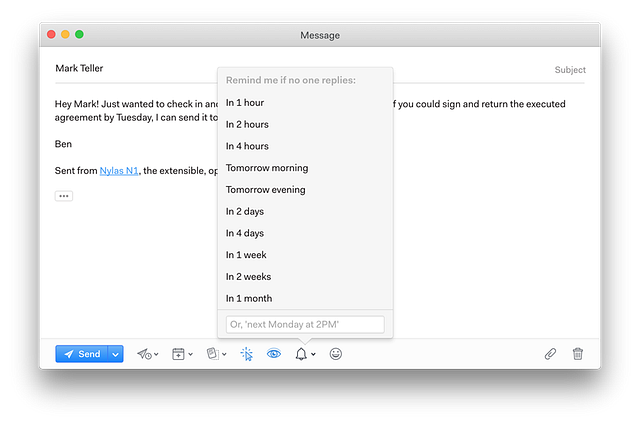Click the templates icon
This screenshot has width=640, height=425.
pos(213,354)
